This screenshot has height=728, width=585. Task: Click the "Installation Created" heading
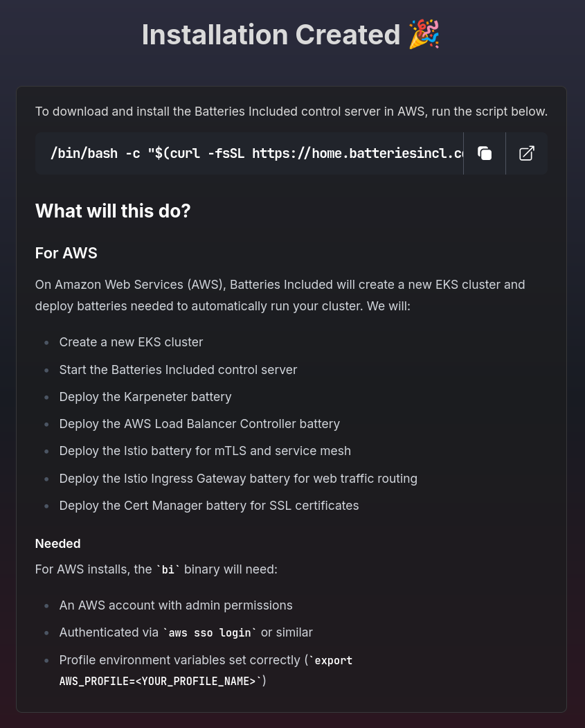point(271,35)
